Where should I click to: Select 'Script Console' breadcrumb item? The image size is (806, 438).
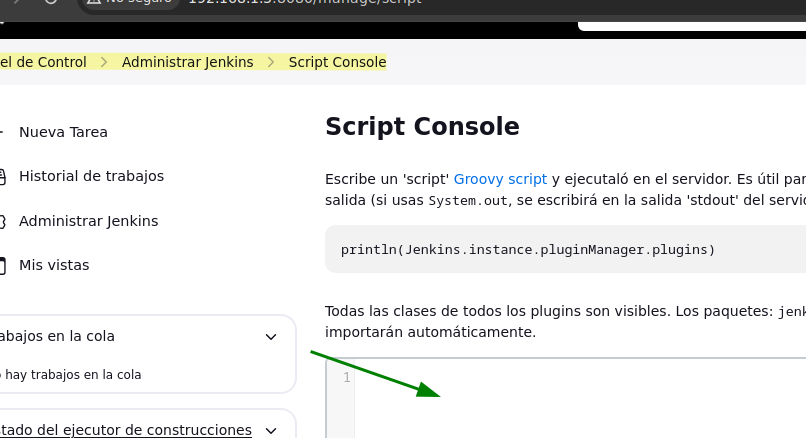(x=337, y=62)
